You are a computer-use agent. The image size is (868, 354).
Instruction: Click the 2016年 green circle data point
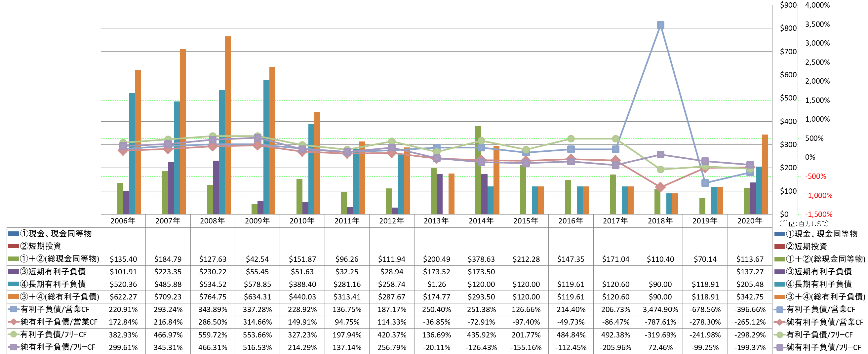pyautogui.click(x=571, y=139)
